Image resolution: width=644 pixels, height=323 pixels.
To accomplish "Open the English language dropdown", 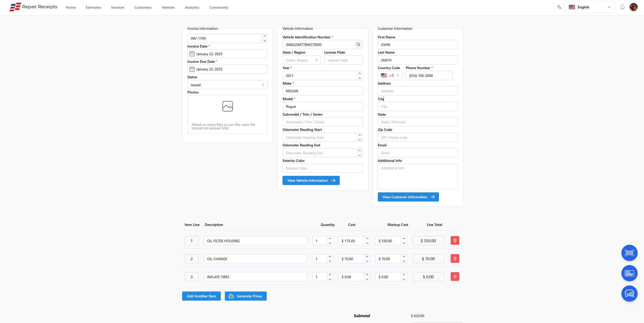I will pos(589,7).
